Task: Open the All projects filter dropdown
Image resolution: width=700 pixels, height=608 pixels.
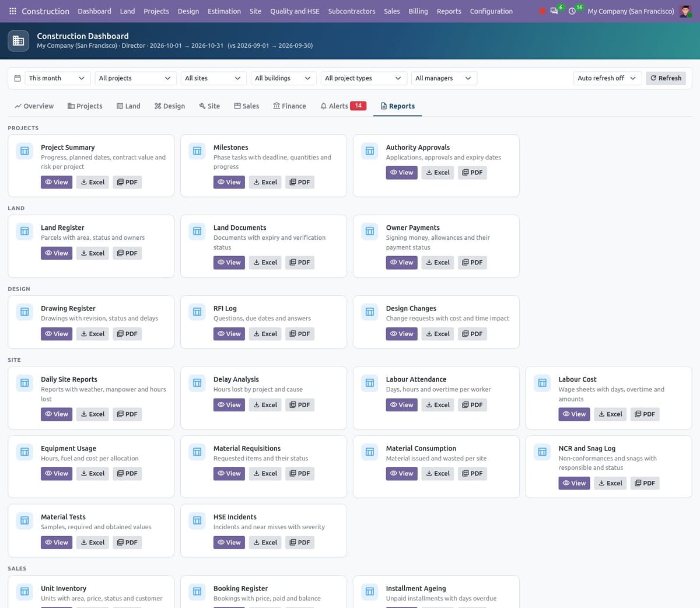Action: pyautogui.click(x=135, y=78)
